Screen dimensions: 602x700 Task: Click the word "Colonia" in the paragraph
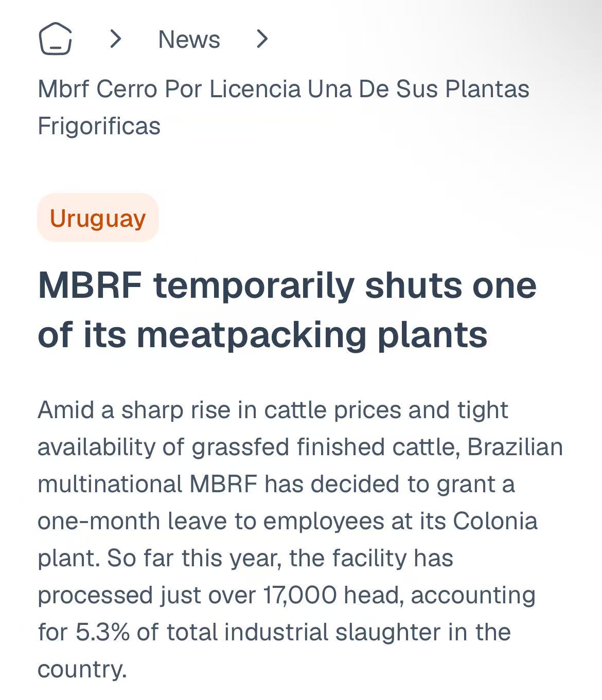point(495,522)
